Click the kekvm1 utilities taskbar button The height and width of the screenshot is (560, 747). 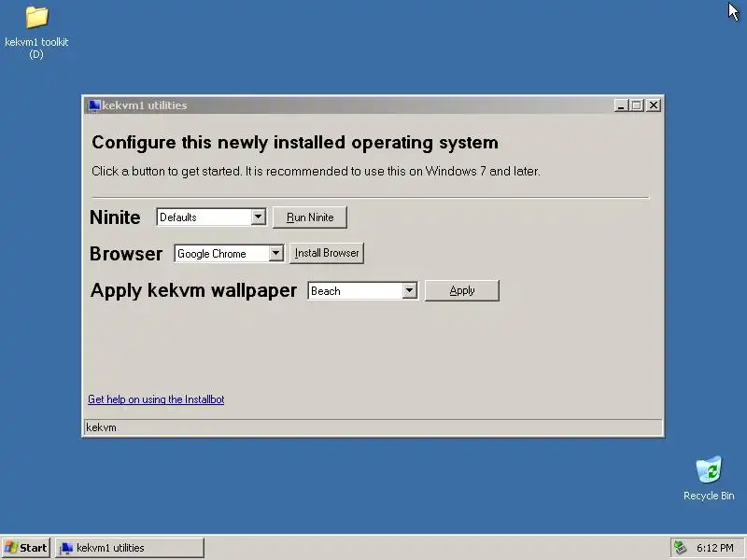pyautogui.click(x=130, y=548)
